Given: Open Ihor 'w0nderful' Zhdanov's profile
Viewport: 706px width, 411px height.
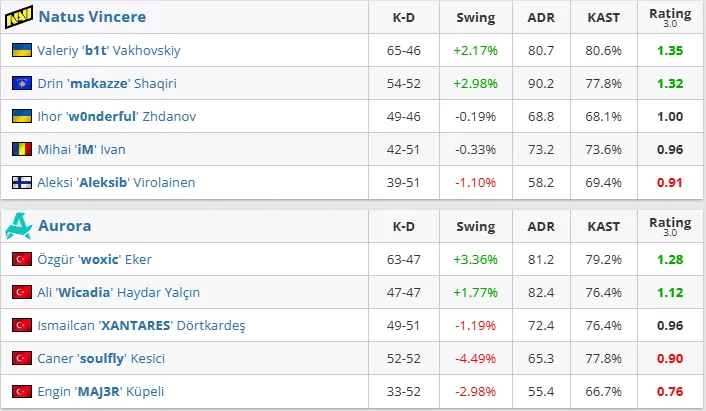Looking at the screenshot, I should tap(117, 116).
